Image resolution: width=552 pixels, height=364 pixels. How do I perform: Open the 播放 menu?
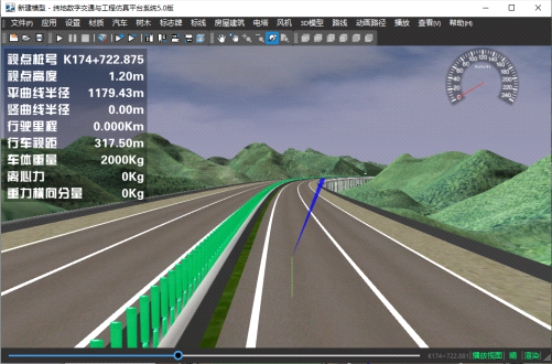[x=402, y=23]
